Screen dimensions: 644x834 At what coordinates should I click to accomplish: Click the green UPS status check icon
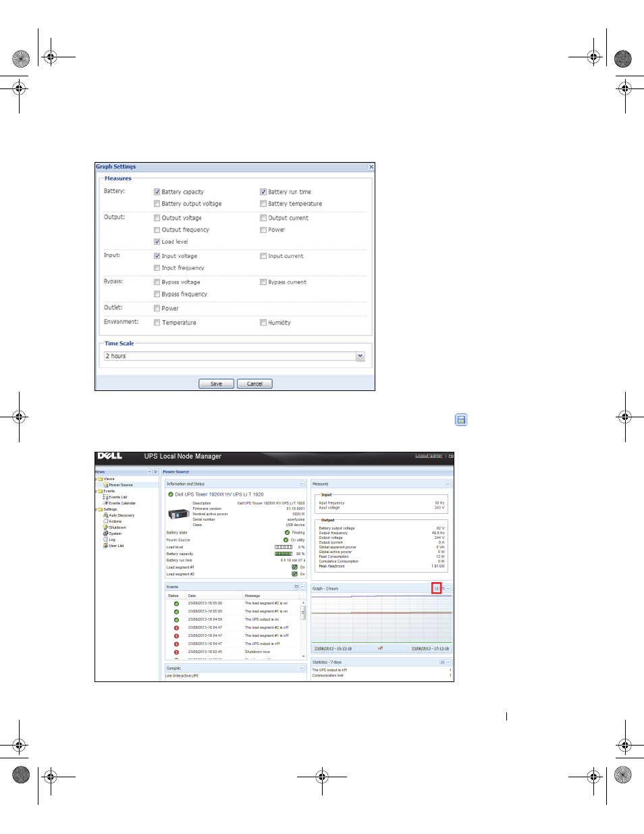[171, 494]
